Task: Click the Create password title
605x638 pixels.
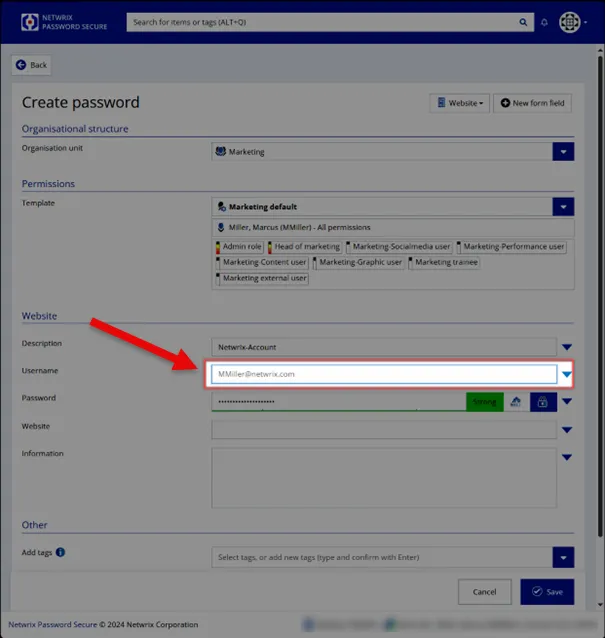Action: pos(81,103)
